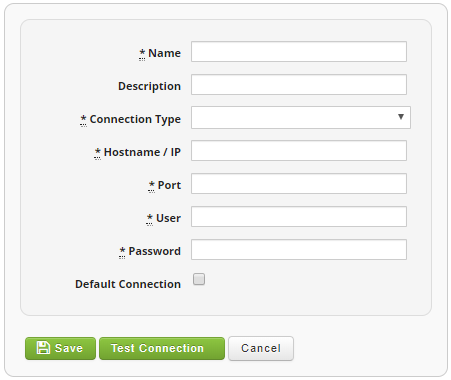Click the Connection Type label
This screenshot has width=451, height=380.
135,119
